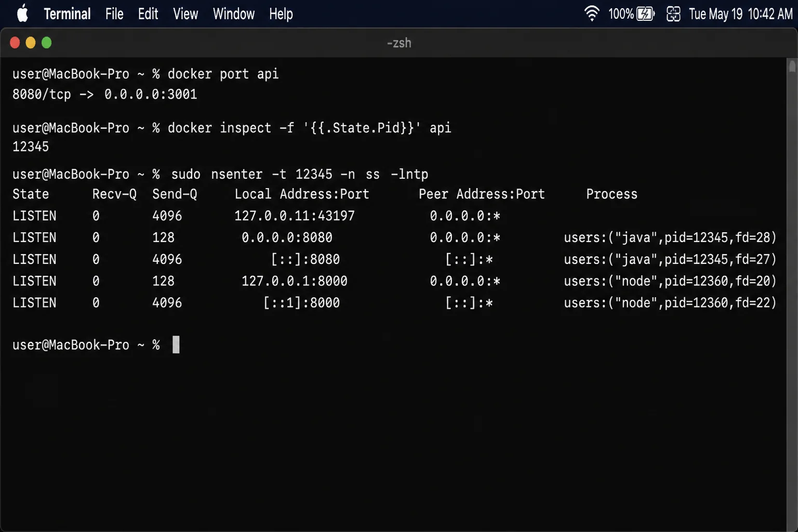Click the 'sudo nsenter' command text
798x532 pixels.
click(217, 175)
